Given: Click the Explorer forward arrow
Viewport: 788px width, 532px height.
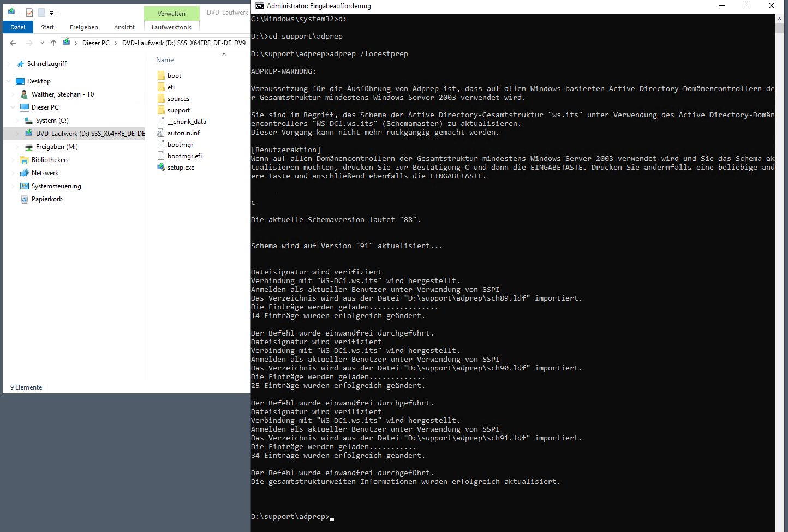Looking at the screenshot, I should pyautogui.click(x=29, y=43).
